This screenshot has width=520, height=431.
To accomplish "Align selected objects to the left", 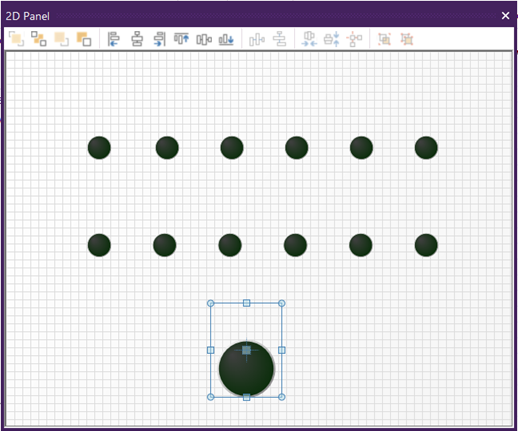I will [x=114, y=39].
